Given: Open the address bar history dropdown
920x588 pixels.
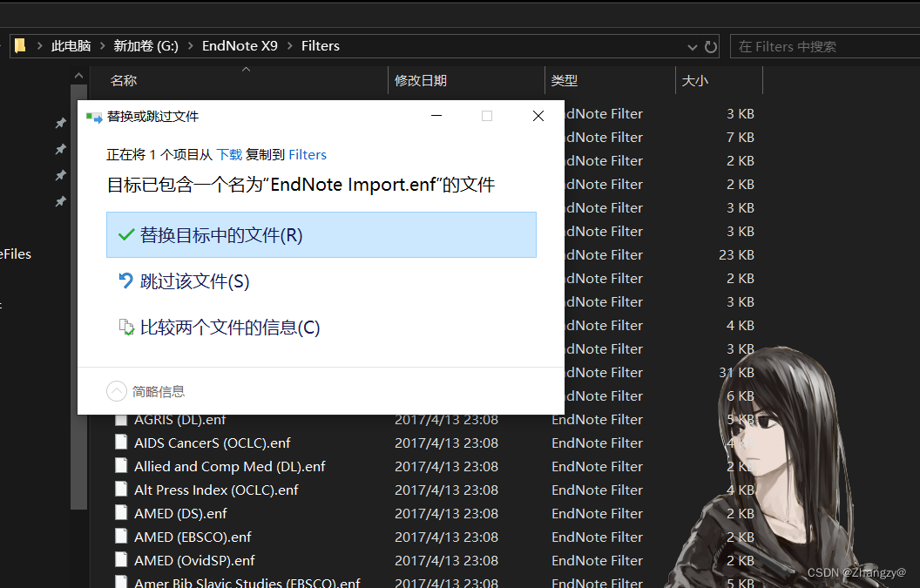Looking at the screenshot, I should [x=693, y=47].
